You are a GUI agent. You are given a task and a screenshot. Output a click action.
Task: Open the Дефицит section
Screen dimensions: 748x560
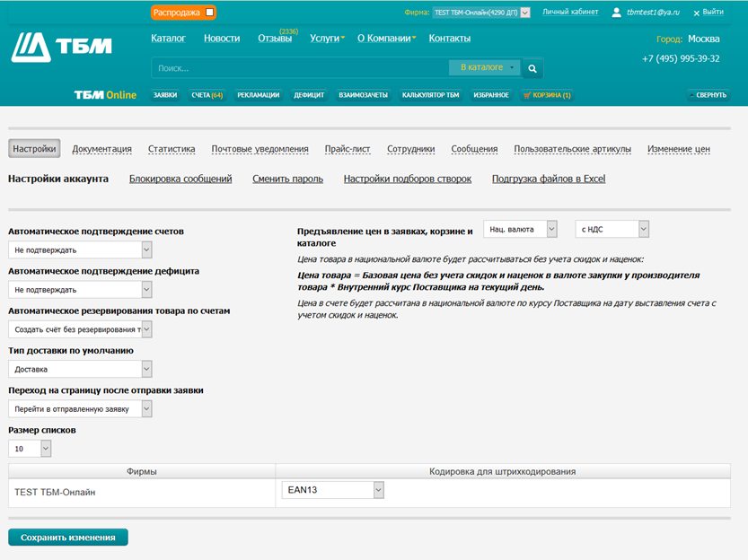[309, 95]
